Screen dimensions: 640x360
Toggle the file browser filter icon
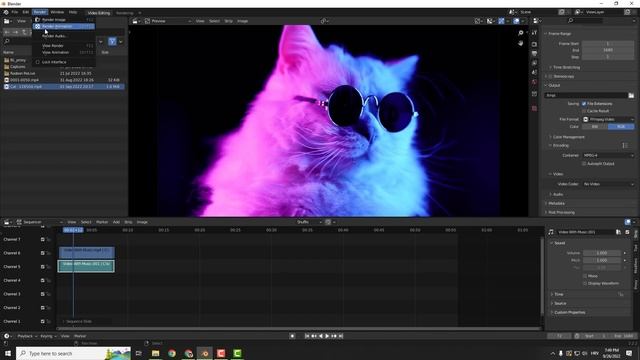pyautogui.click(x=112, y=41)
